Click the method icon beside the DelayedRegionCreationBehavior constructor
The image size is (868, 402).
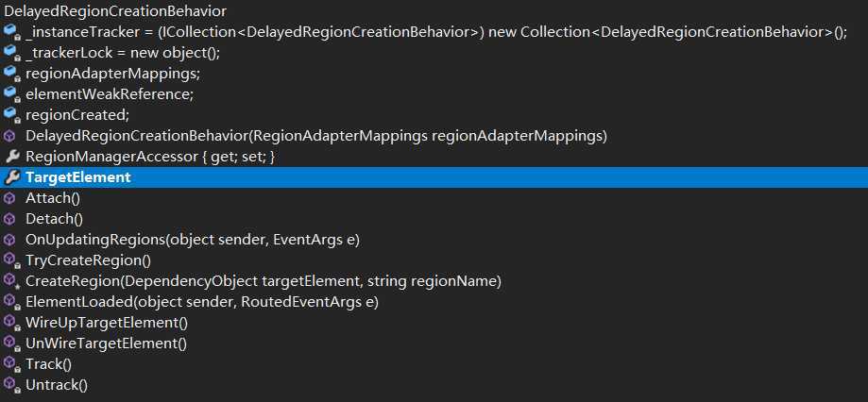(9, 136)
